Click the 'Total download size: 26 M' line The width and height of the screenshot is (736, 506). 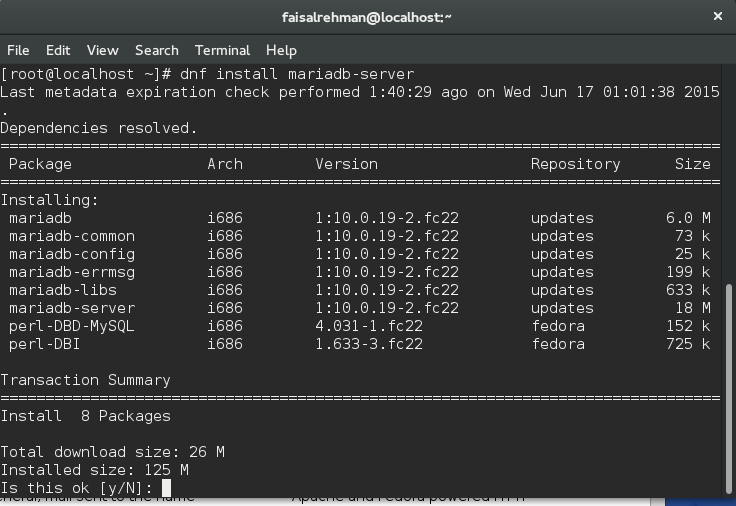click(x=112, y=452)
